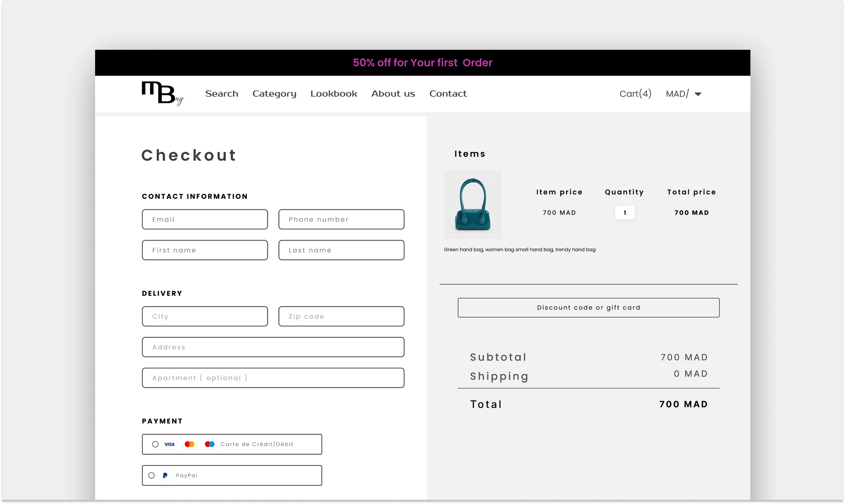Open the Search nav item
This screenshot has height=504, width=845.
point(221,94)
